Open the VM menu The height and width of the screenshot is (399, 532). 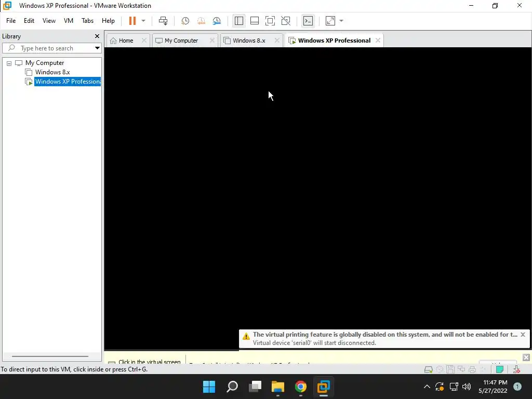pos(69,21)
